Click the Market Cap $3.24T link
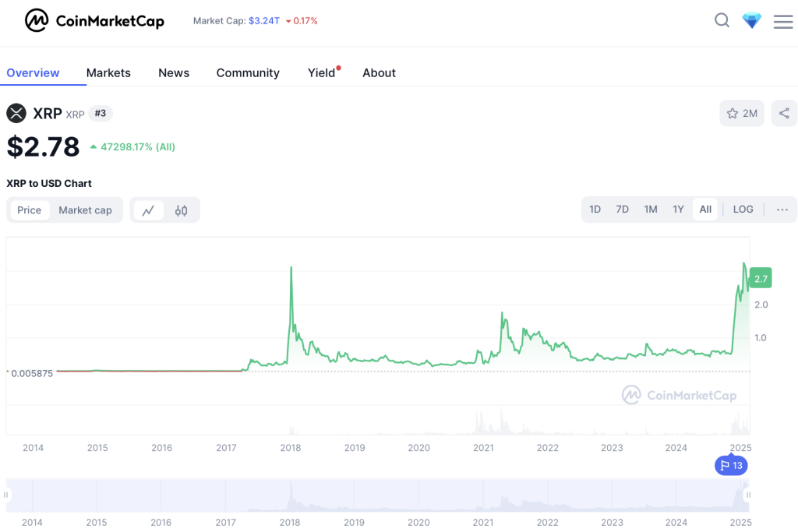 263,21
